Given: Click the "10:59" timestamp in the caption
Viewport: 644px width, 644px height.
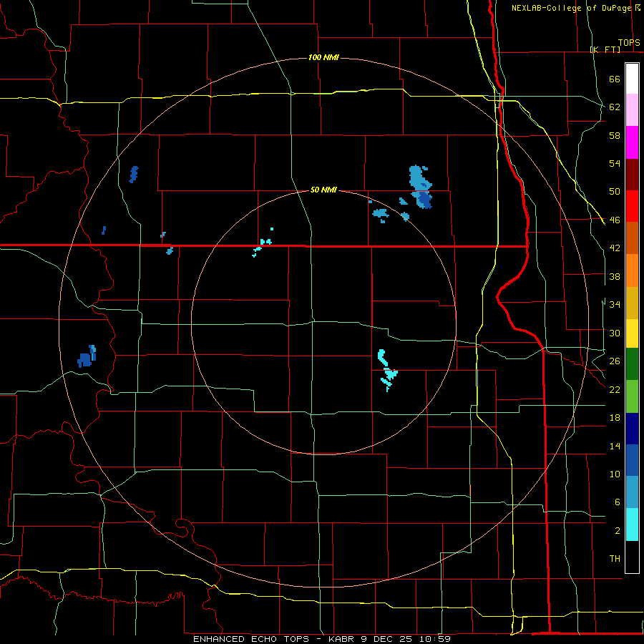Looking at the screenshot, I should pos(435,639).
